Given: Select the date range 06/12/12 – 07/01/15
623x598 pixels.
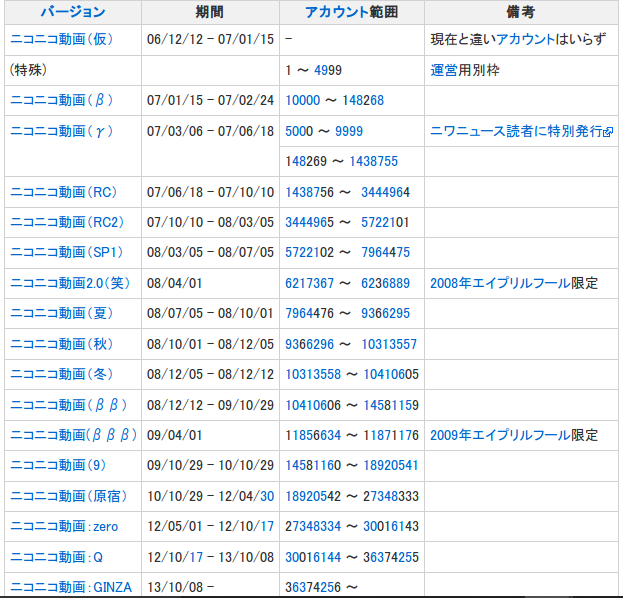Looking at the screenshot, I should [x=210, y=39].
